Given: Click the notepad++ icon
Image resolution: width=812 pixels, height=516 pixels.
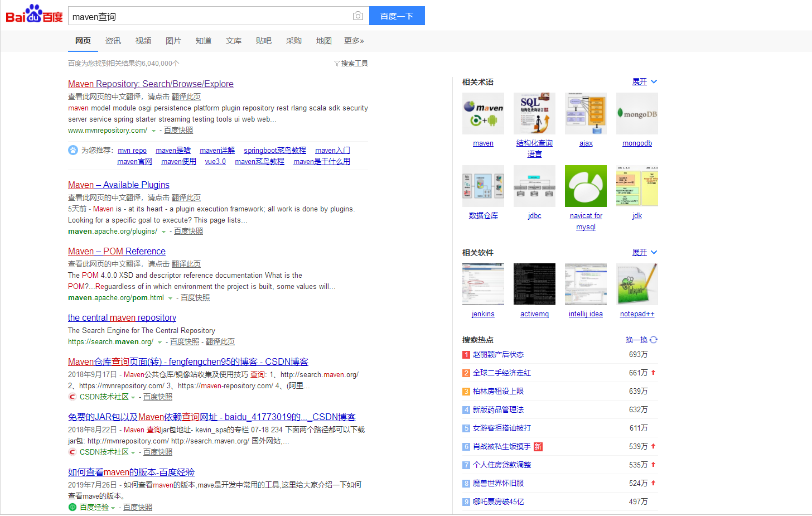Looking at the screenshot, I should (x=637, y=284).
